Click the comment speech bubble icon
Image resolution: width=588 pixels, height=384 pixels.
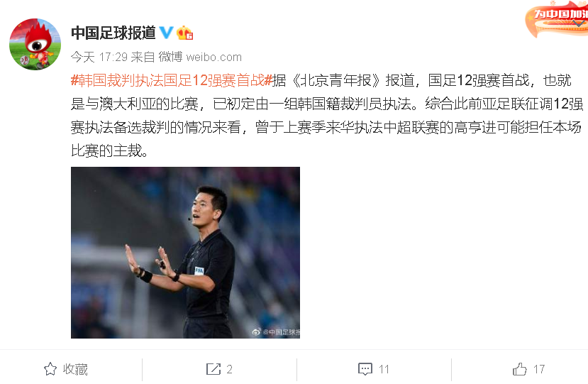pos(365,369)
